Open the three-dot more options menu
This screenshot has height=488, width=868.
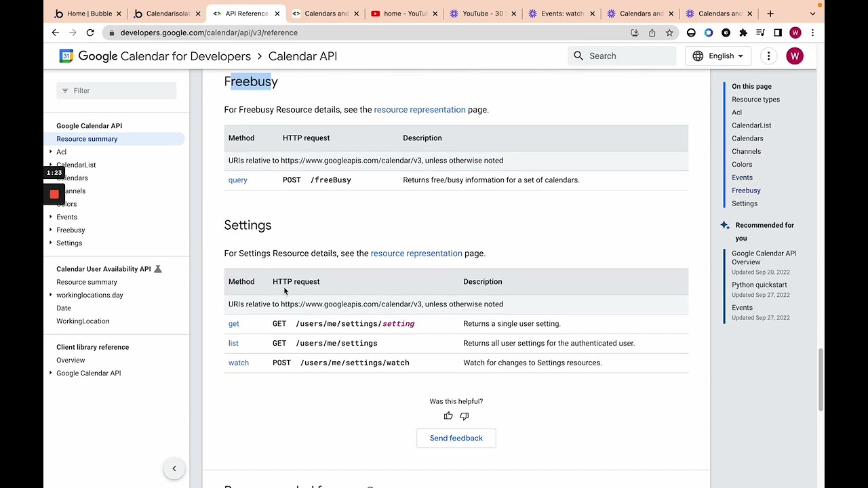click(x=768, y=56)
